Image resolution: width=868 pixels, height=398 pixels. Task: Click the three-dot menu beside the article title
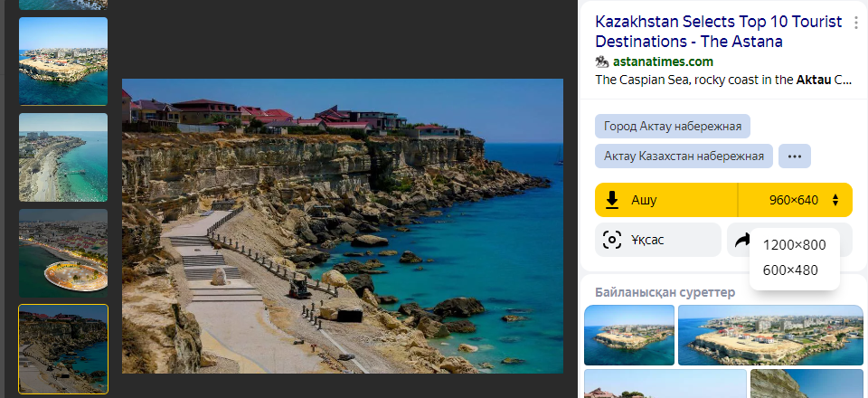click(856, 23)
